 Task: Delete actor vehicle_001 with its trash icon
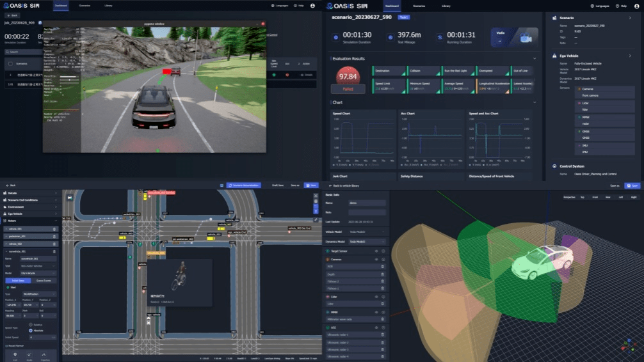[x=54, y=229]
